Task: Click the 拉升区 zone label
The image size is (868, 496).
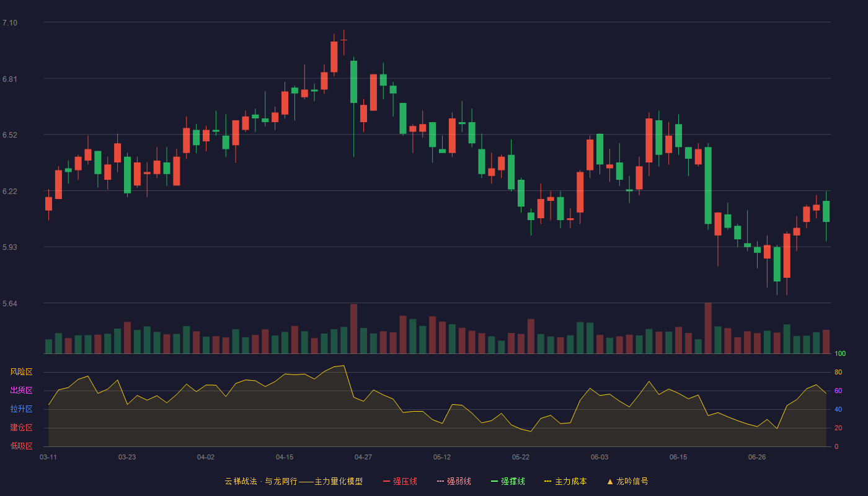Action: click(x=21, y=409)
